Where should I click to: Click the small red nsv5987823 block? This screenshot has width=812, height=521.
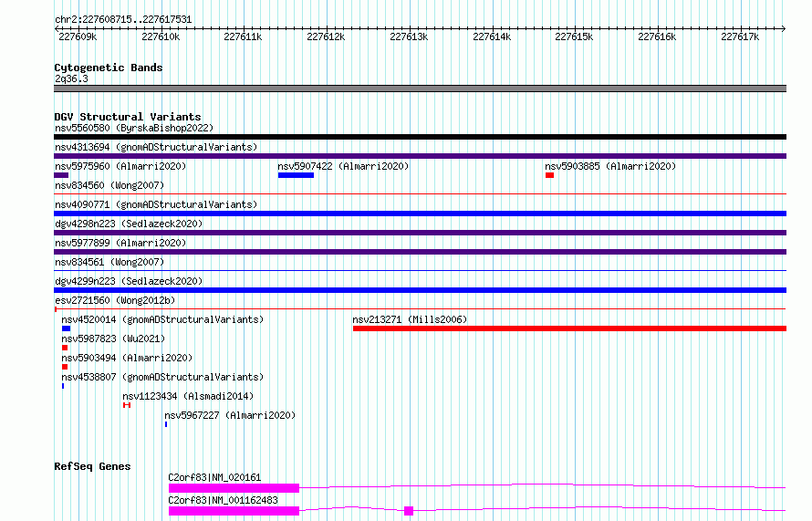(65, 348)
